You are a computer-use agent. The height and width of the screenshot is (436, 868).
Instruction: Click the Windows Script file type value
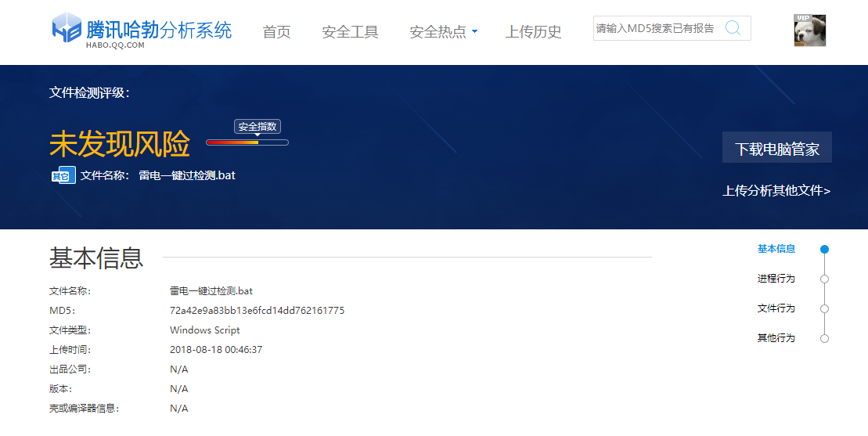click(205, 330)
